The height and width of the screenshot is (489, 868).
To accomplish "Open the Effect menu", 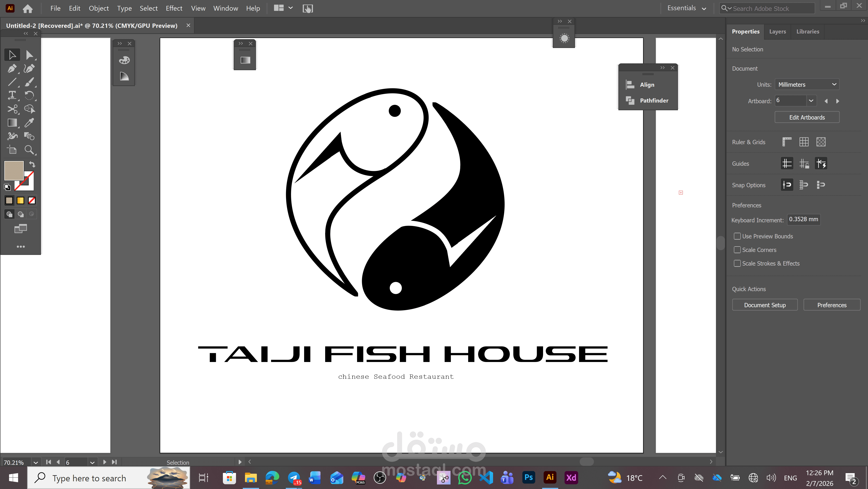I will [174, 8].
